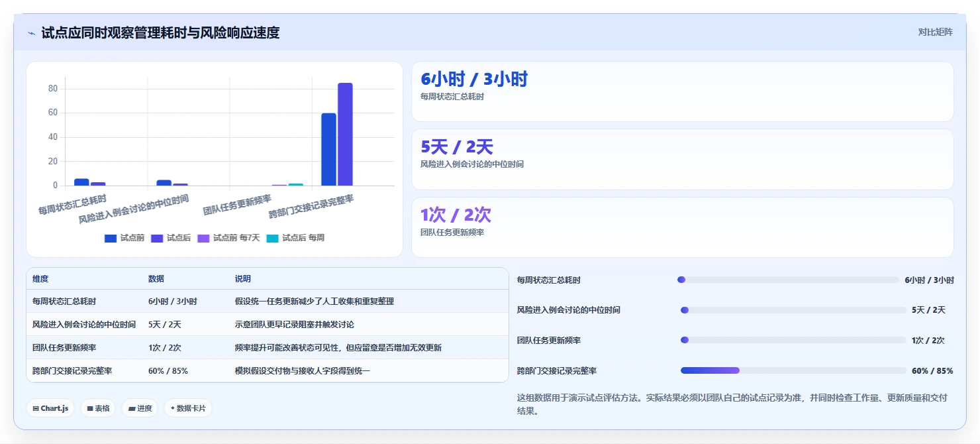Select the 进度 chip

click(x=140, y=408)
